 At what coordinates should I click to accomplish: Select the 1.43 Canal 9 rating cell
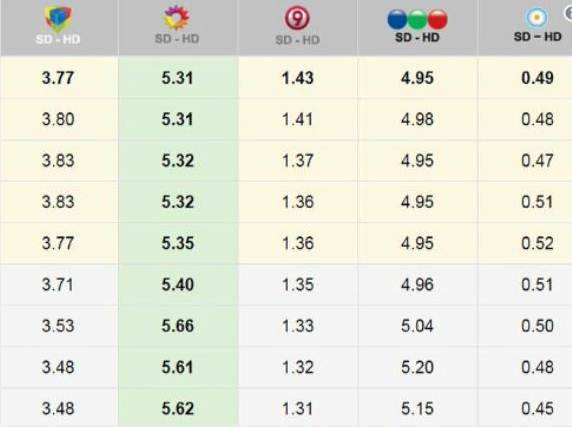point(298,78)
